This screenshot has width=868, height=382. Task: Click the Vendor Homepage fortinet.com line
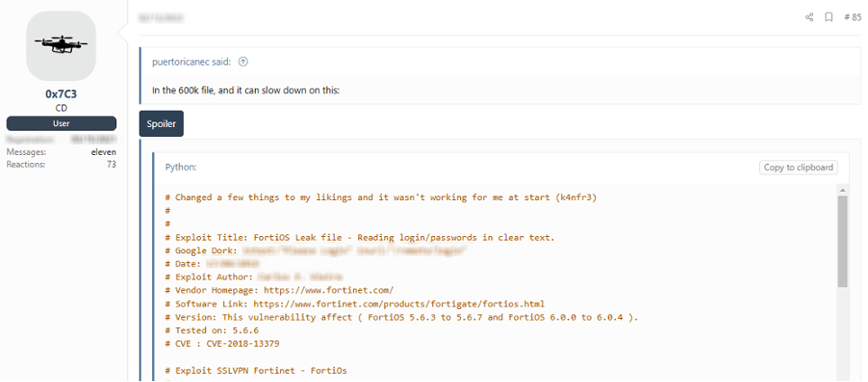click(x=279, y=290)
